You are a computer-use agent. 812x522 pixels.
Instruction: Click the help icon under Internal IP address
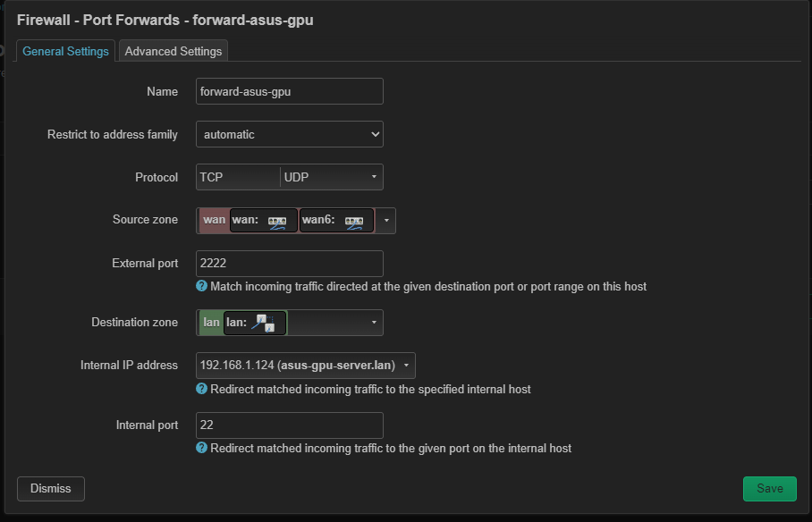point(201,389)
